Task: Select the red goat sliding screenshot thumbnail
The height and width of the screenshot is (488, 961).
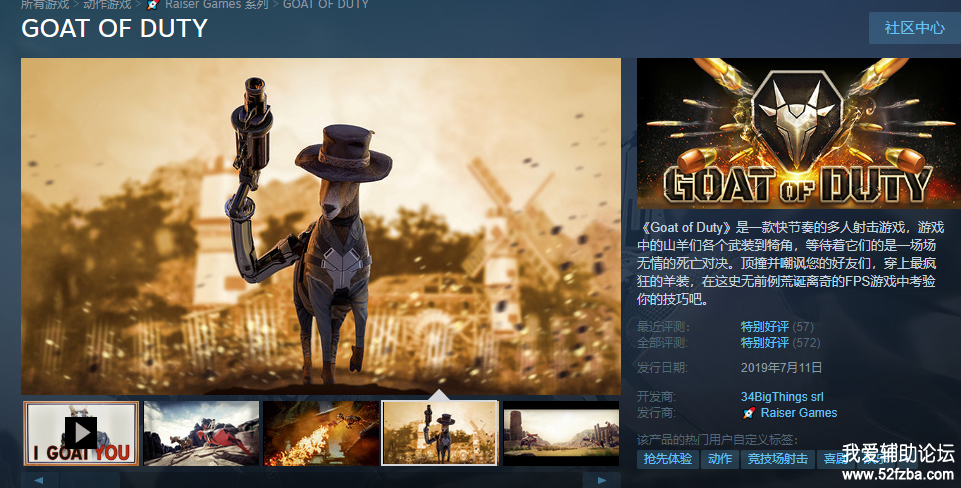Action: coord(201,433)
